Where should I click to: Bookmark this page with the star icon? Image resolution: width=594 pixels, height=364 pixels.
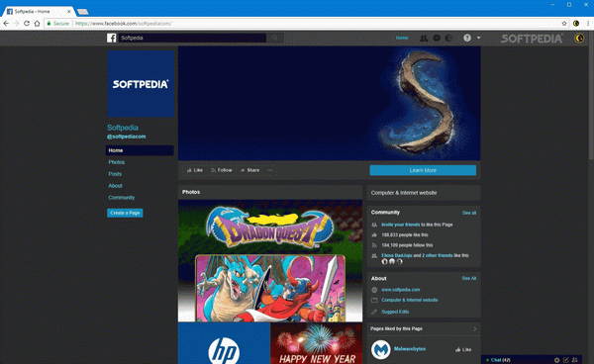[564, 24]
